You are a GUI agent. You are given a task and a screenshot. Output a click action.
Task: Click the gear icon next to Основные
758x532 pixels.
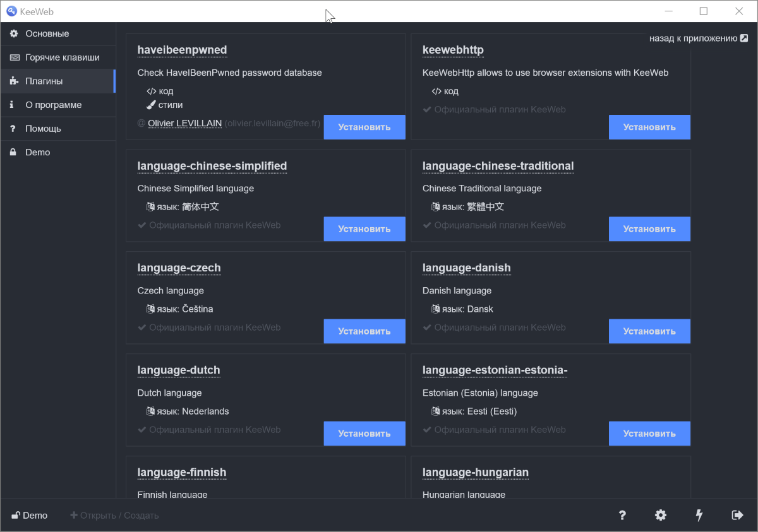tap(14, 33)
